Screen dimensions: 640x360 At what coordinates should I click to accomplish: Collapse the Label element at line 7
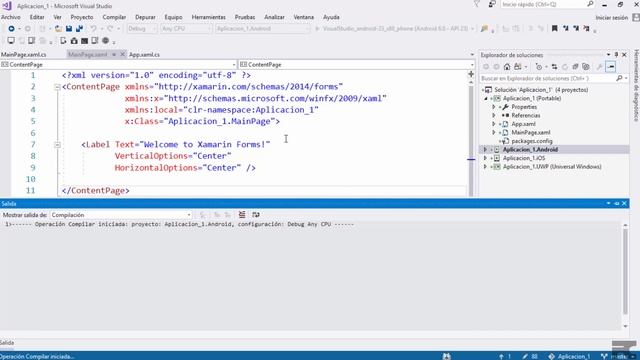pyautogui.click(x=58, y=144)
